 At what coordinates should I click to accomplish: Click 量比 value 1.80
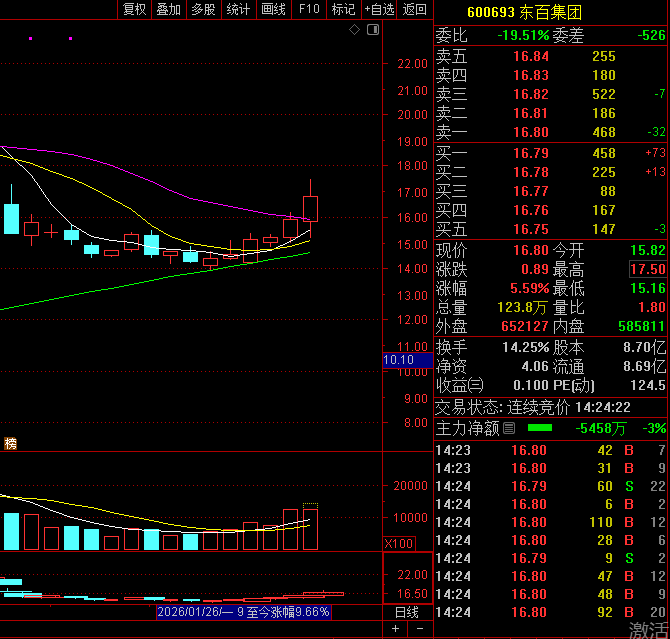pyautogui.click(x=652, y=307)
